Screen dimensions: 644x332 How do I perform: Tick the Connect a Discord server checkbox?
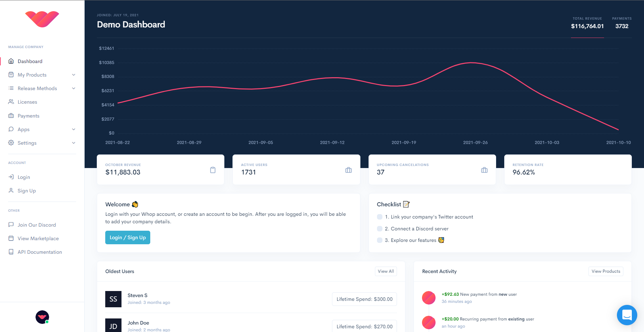click(380, 229)
